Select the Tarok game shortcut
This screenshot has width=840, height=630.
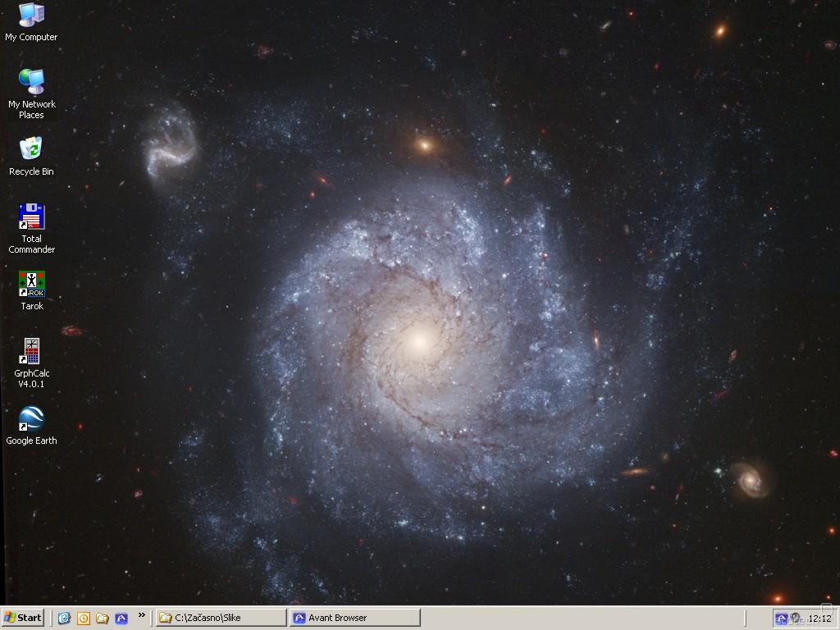click(32, 290)
